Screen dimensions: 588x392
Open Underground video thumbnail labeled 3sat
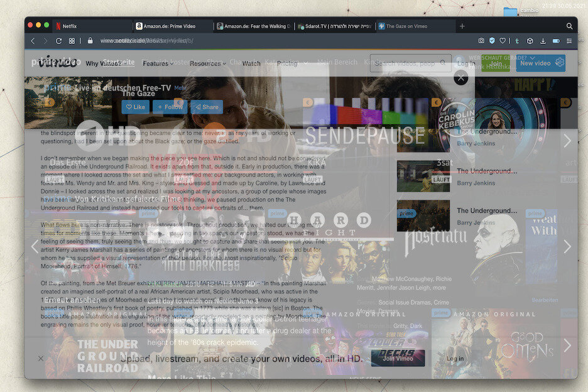(423, 175)
